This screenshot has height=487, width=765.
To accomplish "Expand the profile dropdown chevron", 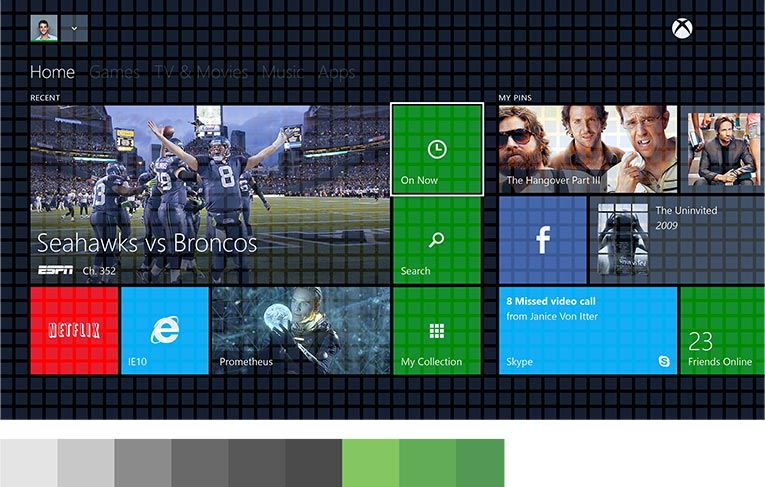I will (74, 28).
